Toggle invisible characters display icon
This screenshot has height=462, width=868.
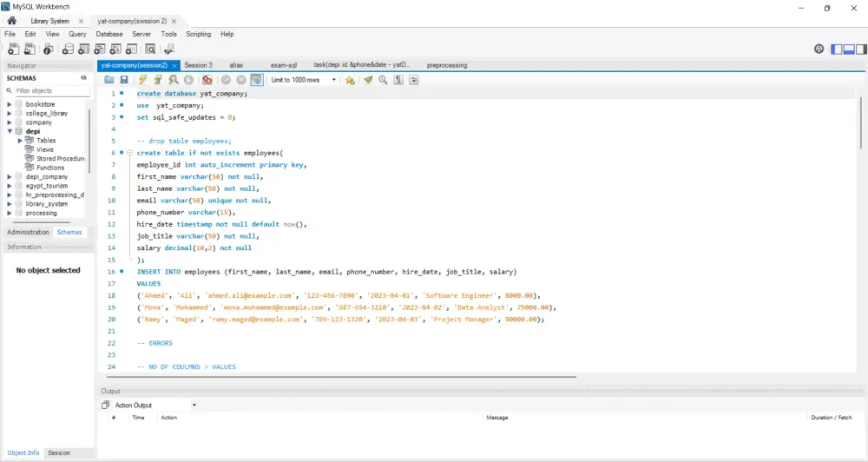tap(398, 80)
